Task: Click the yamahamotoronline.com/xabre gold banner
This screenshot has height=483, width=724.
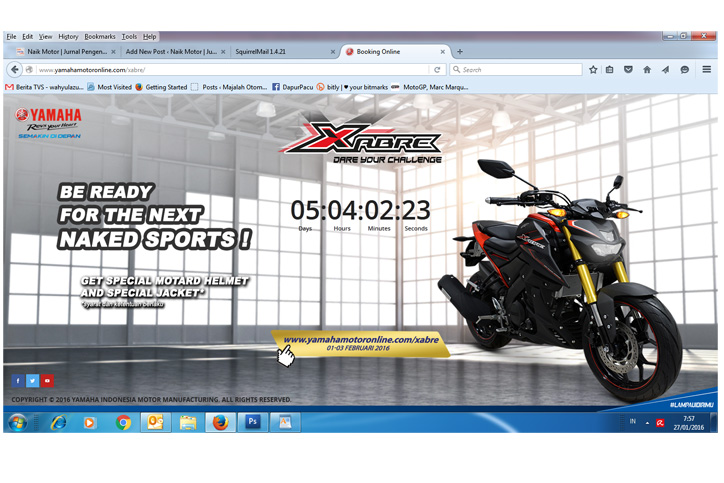Action: [x=361, y=344]
